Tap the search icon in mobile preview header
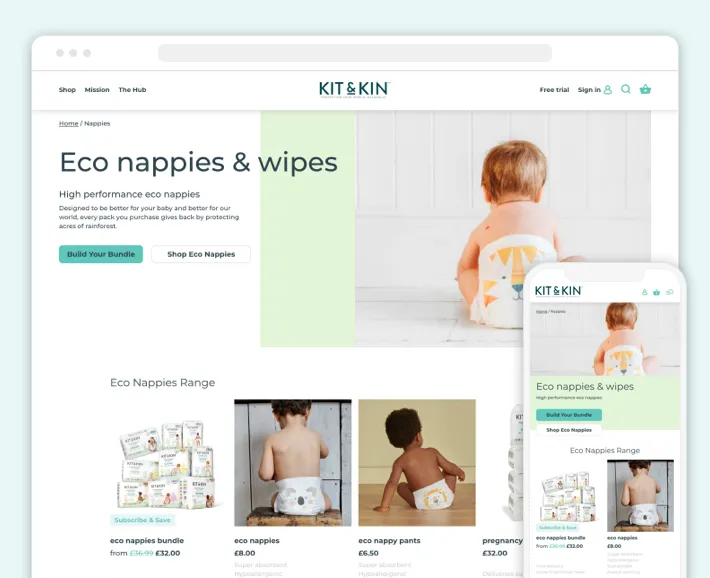 point(670,292)
